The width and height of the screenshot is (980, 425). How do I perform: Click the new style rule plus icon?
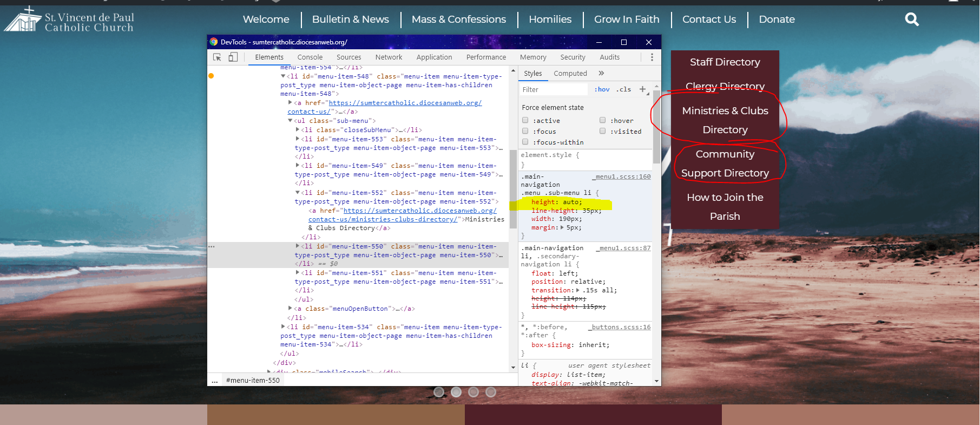click(x=642, y=89)
